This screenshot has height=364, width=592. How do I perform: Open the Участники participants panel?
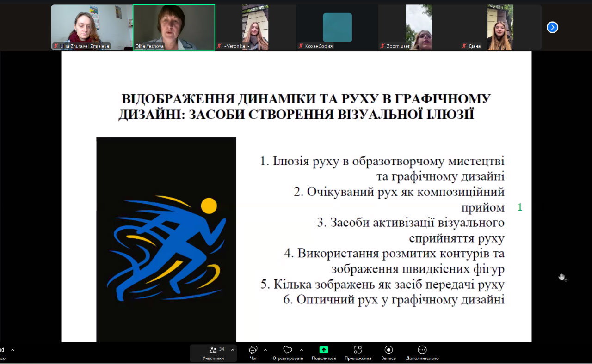[x=213, y=353]
